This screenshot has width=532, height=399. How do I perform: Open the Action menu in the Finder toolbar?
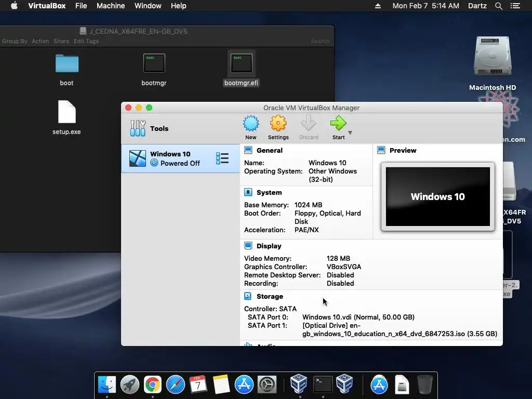[x=41, y=41]
